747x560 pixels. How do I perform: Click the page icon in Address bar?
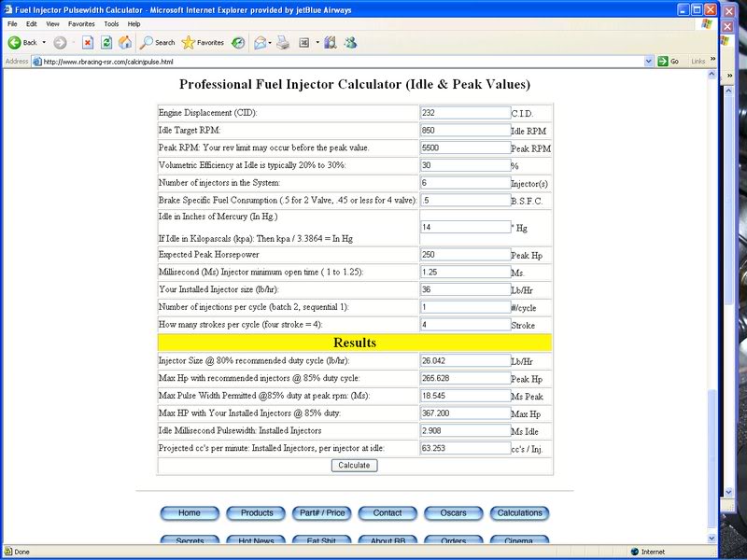37,62
